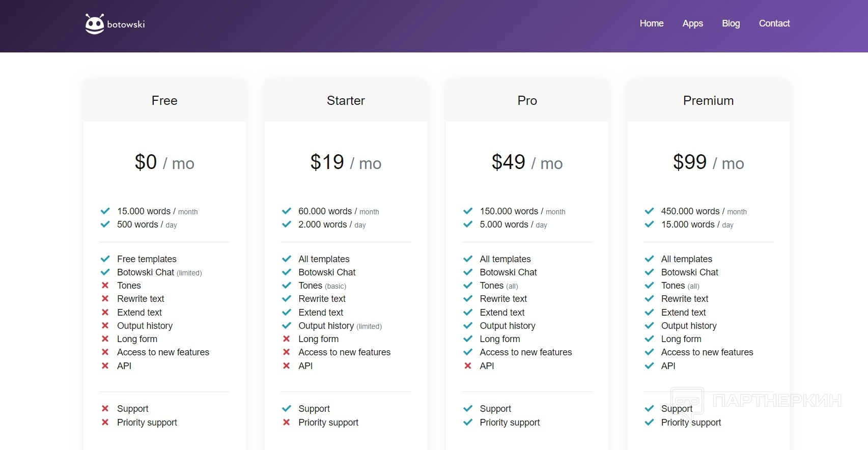Click the checkmark beside Tones (basic) in Starter

click(287, 286)
